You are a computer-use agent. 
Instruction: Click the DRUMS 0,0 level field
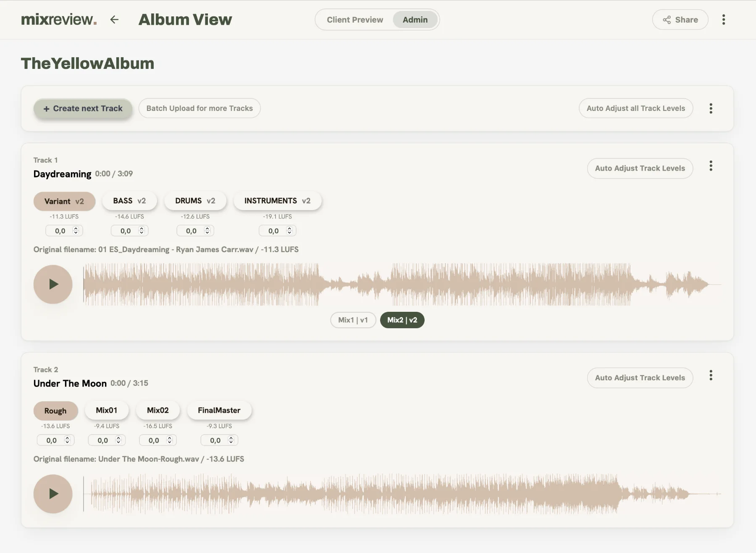click(x=195, y=231)
